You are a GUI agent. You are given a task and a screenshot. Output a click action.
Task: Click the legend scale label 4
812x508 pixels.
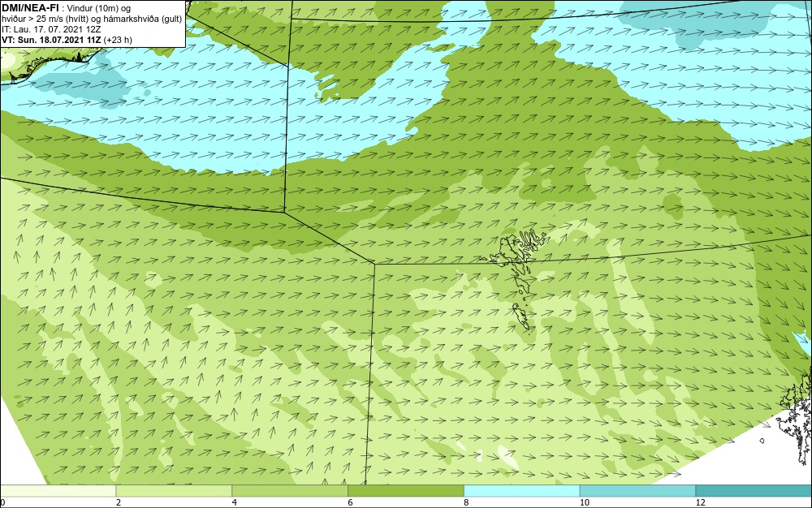234,502
